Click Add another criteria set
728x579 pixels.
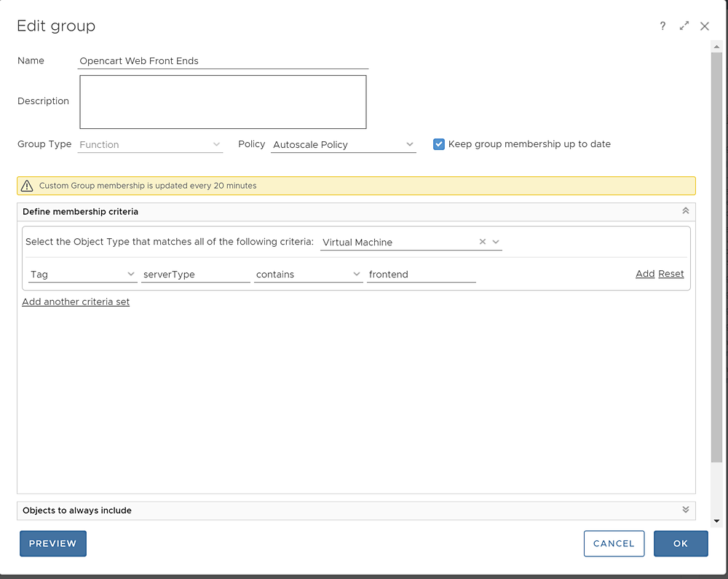tap(76, 302)
